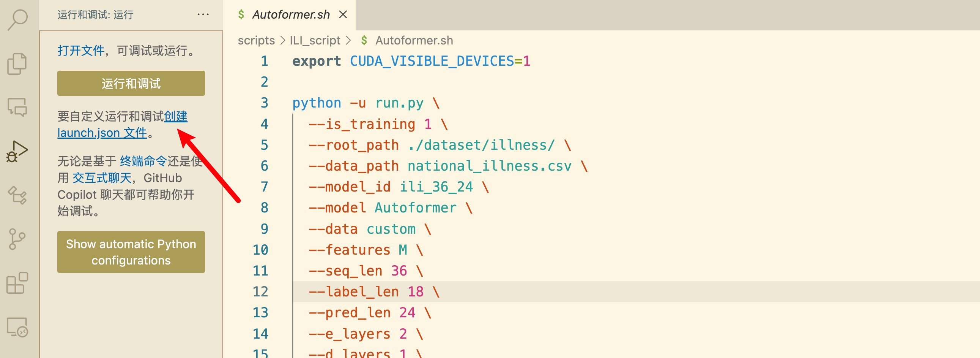Click line number 12 in the gutter
Image resolution: width=980 pixels, height=358 pixels.
coord(261,292)
